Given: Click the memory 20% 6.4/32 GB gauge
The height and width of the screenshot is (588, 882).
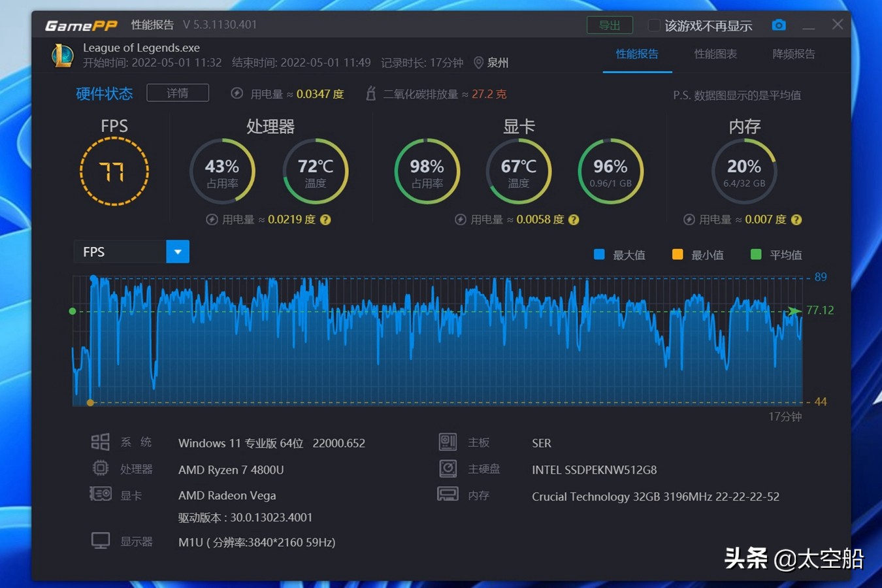Looking at the screenshot, I should 744,171.
